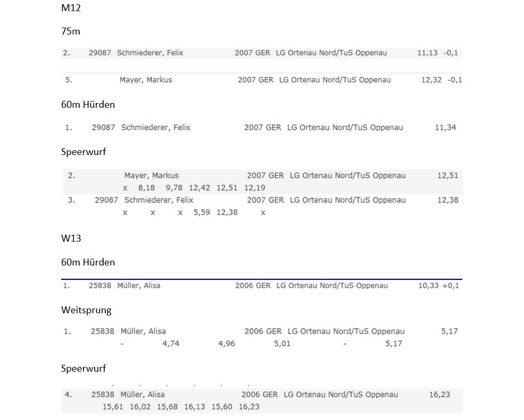Click the 4,74 long jump attempt
This screenshot has width=524, height=420.
[x=171, y=344]
